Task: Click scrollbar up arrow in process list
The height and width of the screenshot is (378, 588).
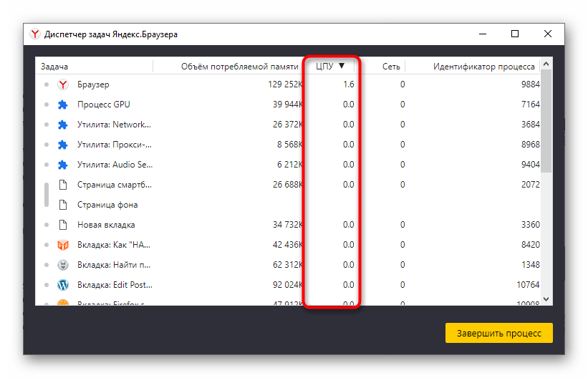Action: (x=546, y=64)
